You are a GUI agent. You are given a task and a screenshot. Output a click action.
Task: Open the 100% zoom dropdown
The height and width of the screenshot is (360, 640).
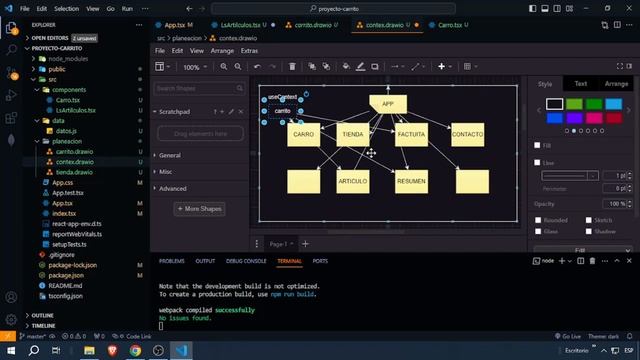click(195, 67)
